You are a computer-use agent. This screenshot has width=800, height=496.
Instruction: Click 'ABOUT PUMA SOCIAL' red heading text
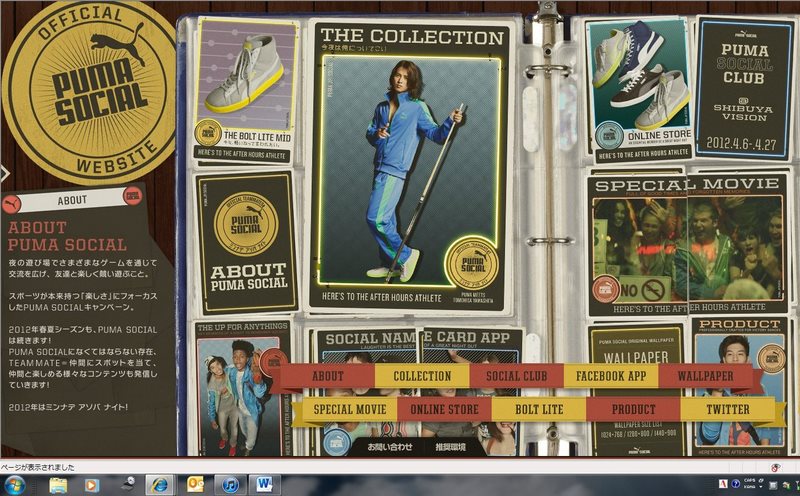(x=67, y=236)
